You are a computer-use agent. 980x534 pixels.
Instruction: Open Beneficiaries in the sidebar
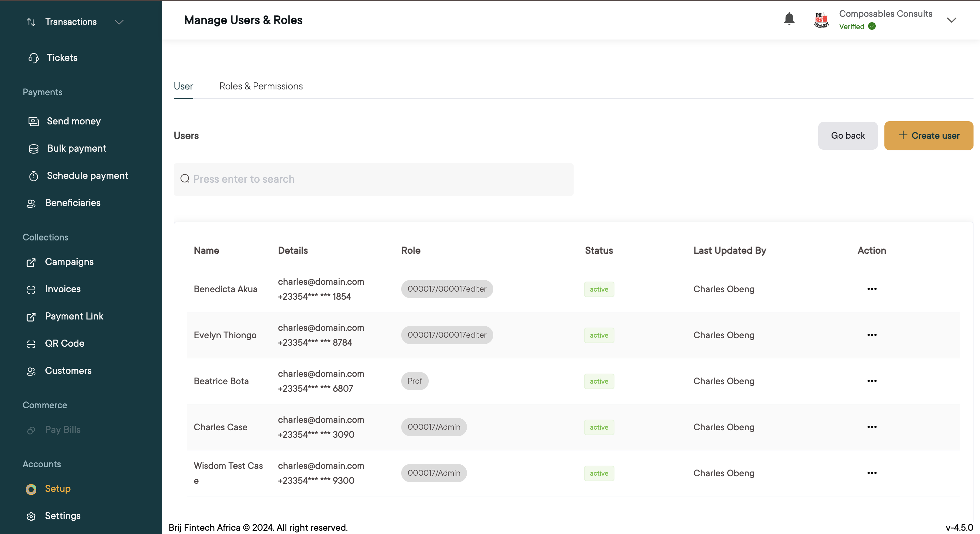click(x=73, y=203)
